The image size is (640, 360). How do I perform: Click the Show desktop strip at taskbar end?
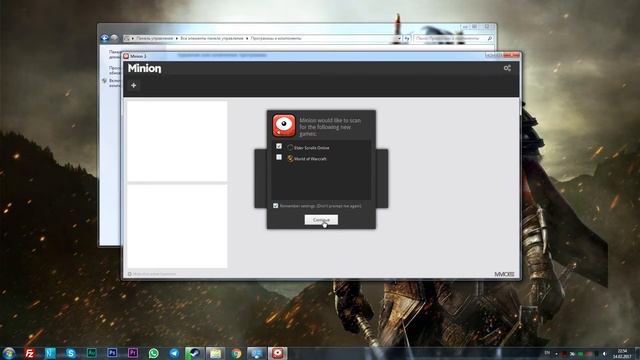point(637,353)
